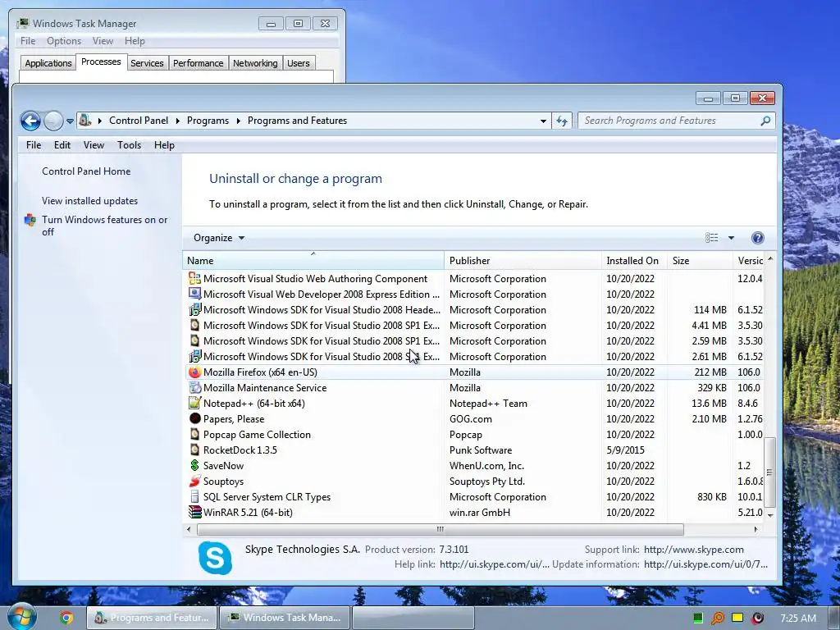The width and height of the screenshot is (840, 630).
Task: Click the SaveNow dollar icon
Action: tap(195, 465)
